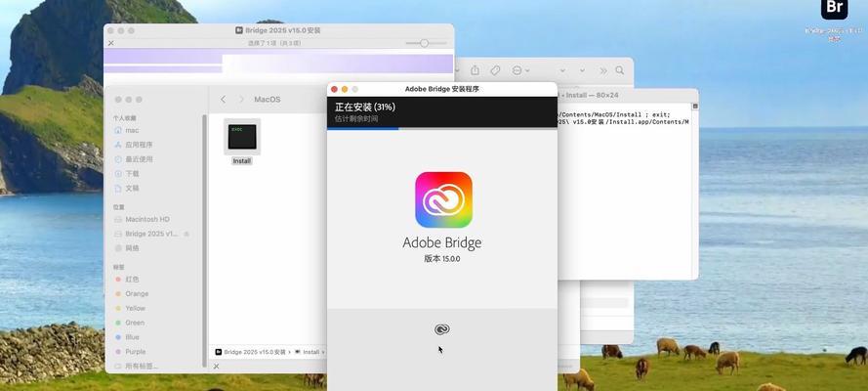
Task: Filter by the Purple tag
Action: tap(130, 351)
